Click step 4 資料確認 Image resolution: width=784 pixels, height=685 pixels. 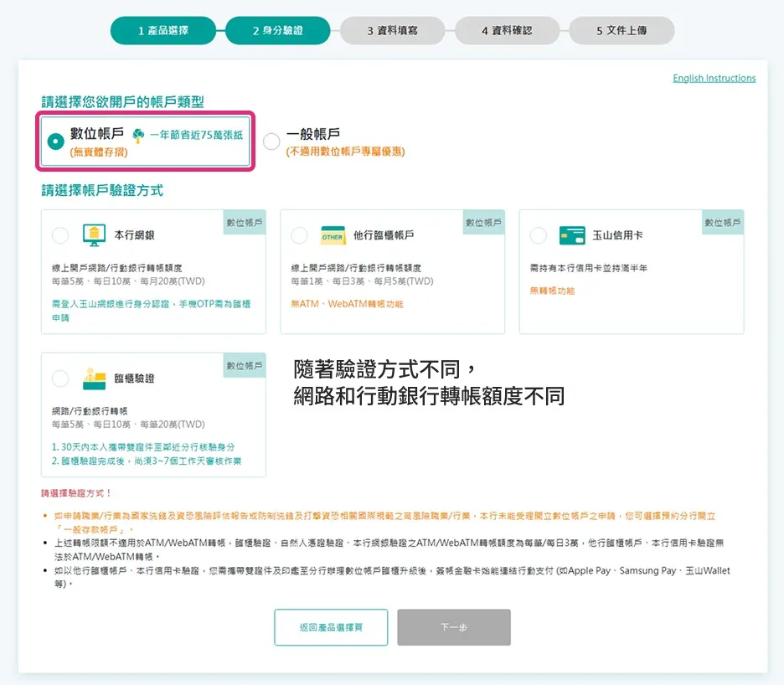point(507,30)
